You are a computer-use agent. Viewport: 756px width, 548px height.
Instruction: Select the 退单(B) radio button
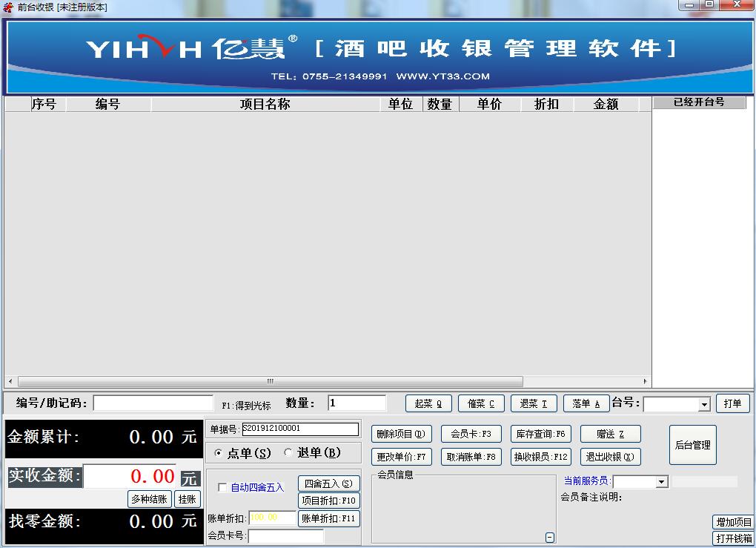[x=288, y=452]
